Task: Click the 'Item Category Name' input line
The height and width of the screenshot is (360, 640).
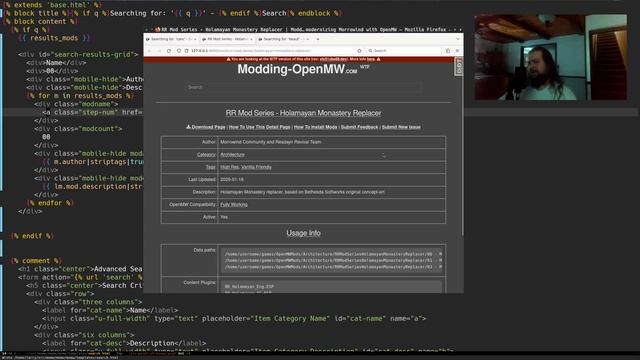Action: [234, 318]
